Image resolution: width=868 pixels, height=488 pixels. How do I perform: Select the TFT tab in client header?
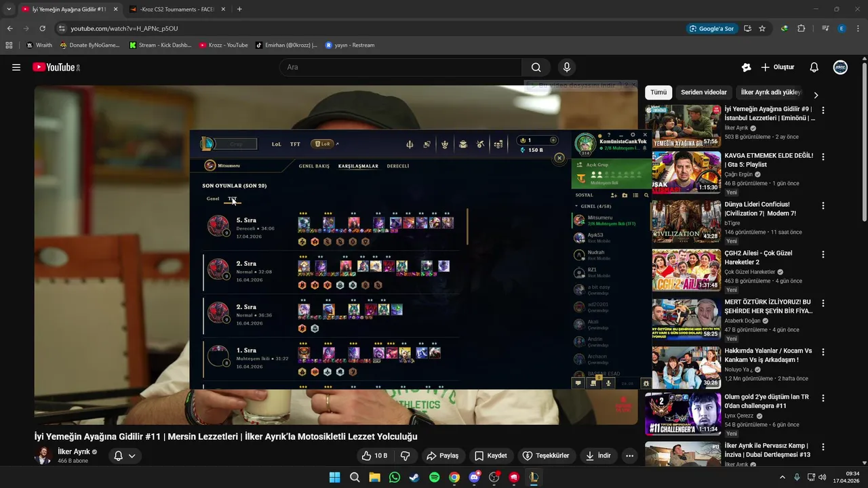pyautogui.click(x=295, y=144)
